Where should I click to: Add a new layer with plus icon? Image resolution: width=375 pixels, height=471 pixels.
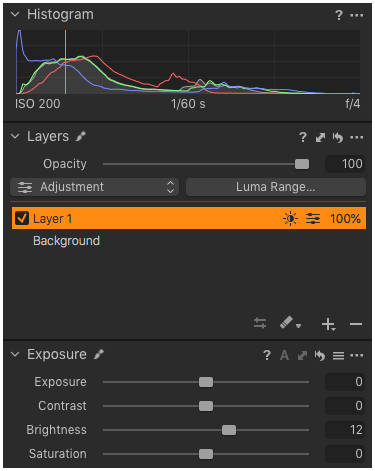coord(328,324)
